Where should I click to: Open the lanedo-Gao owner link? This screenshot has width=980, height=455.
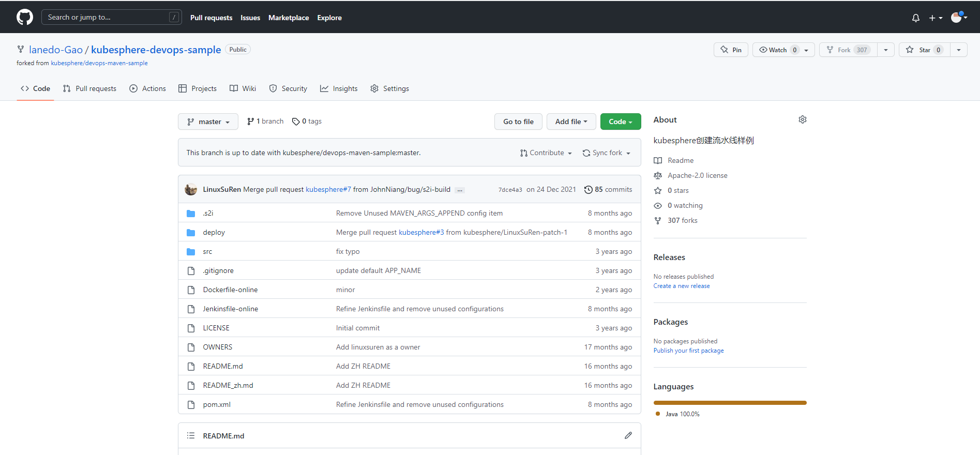[56, 50]
